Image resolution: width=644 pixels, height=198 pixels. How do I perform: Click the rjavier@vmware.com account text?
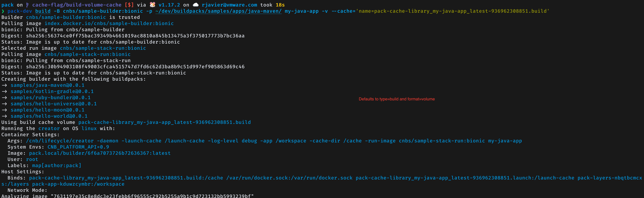coord(229,5)
